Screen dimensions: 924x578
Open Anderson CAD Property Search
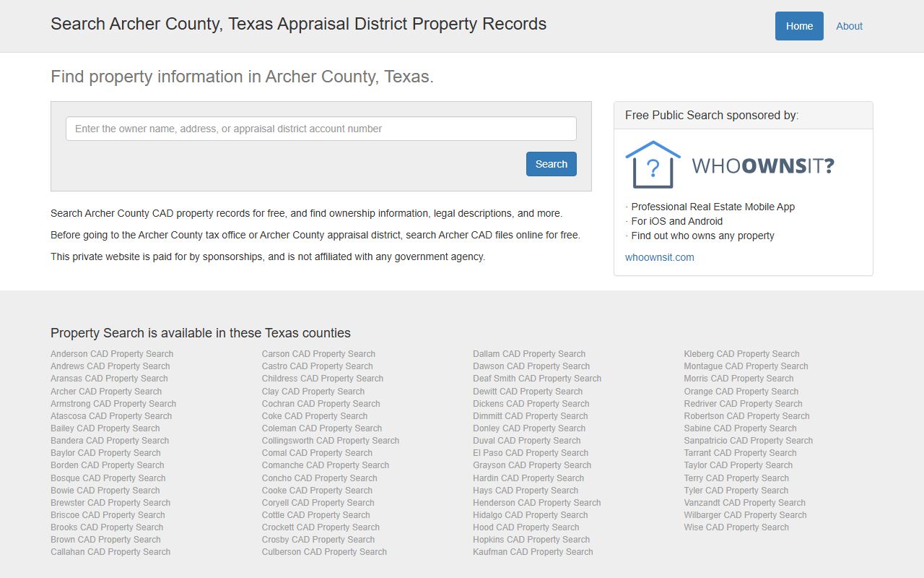[112, 354]
